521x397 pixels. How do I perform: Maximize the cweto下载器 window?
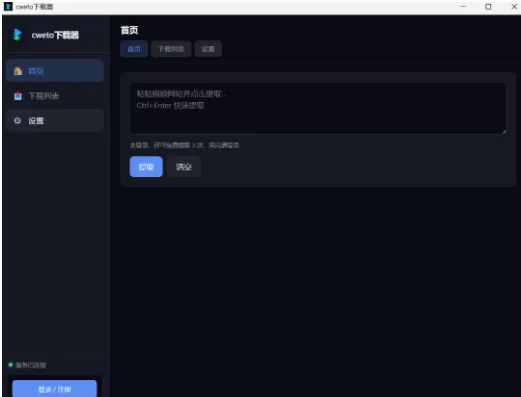click(x=488, y=7)
